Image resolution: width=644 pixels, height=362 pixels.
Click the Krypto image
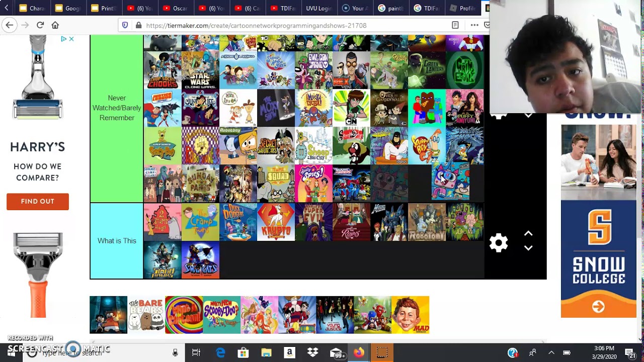click(x=276, y=222)
